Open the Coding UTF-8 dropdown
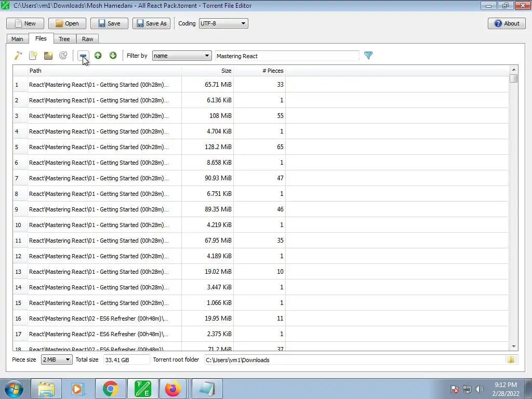532x399 pixels. point(223,23)
